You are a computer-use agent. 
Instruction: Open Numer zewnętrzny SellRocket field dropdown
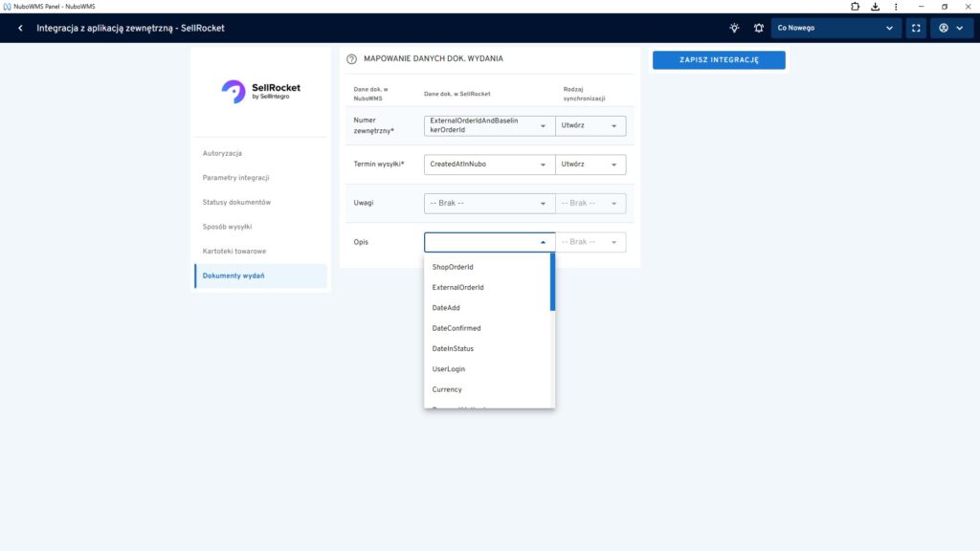pyautogui.click(x=489, y=125)
